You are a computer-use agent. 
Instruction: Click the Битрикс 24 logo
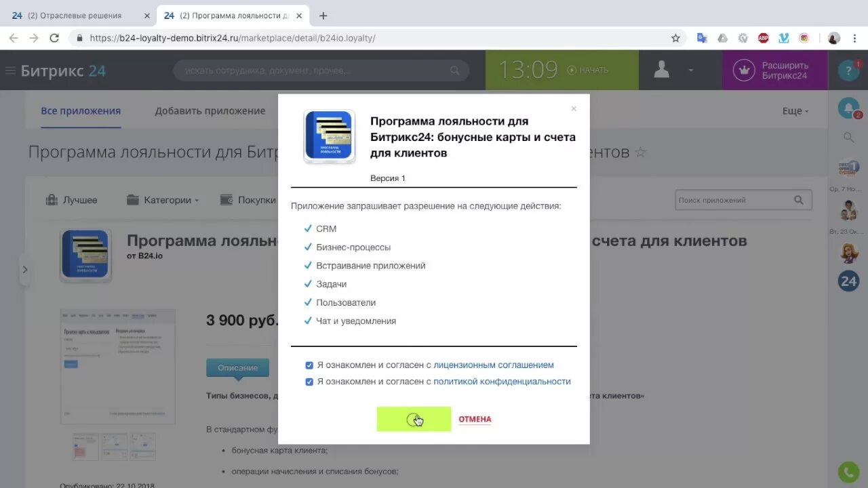point(63,70)
